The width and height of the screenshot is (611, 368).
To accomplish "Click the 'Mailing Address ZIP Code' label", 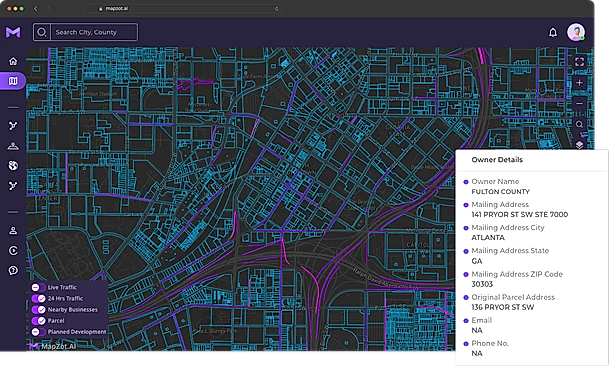I will 517,274.
